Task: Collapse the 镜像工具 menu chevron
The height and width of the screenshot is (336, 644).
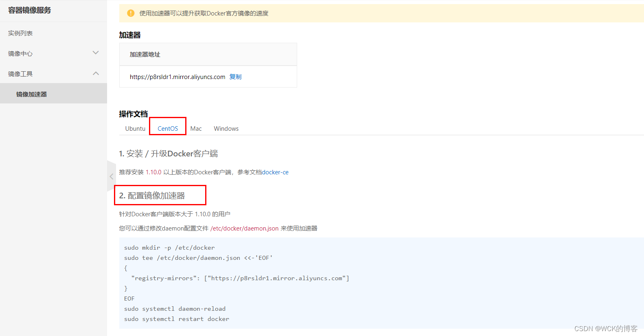Action: click(96, 73)
